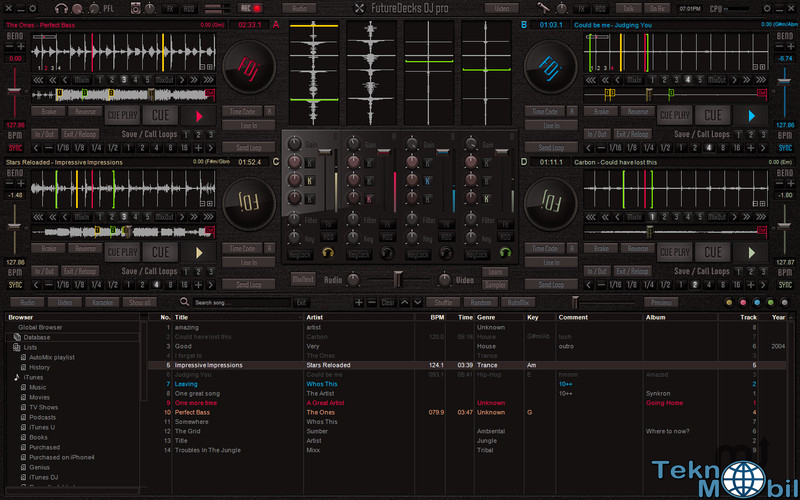Screen dimensions: 800x500
Task: Click the Database icon in the browser tree
Action: pos(17,337)
